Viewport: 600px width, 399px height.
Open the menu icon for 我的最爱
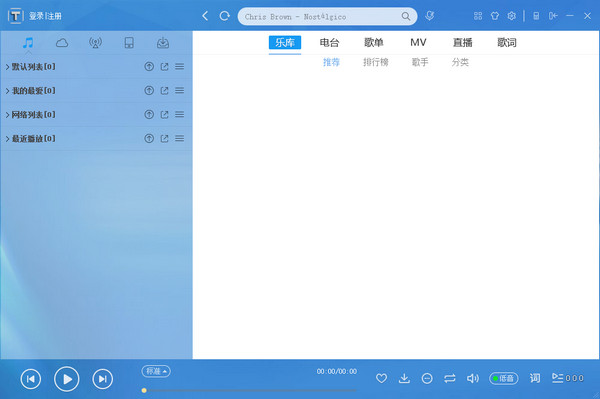pos(179,90)
